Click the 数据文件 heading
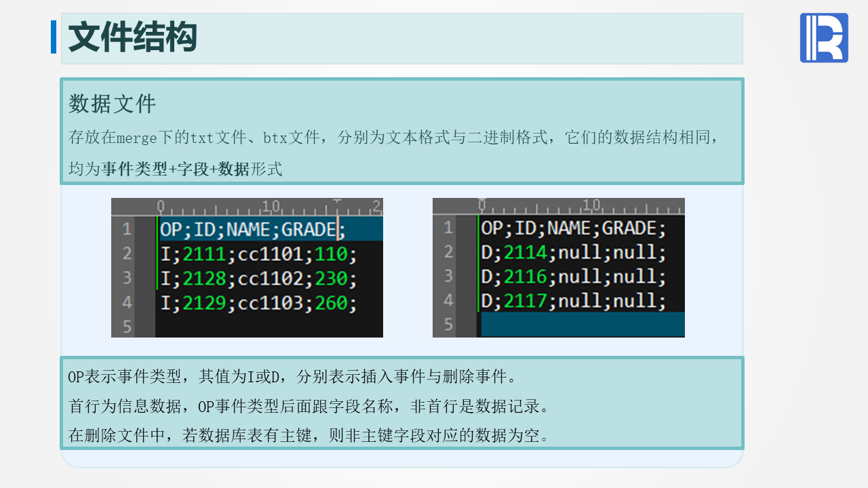Viewport: 868px width, 488px height. pos(113,104)
